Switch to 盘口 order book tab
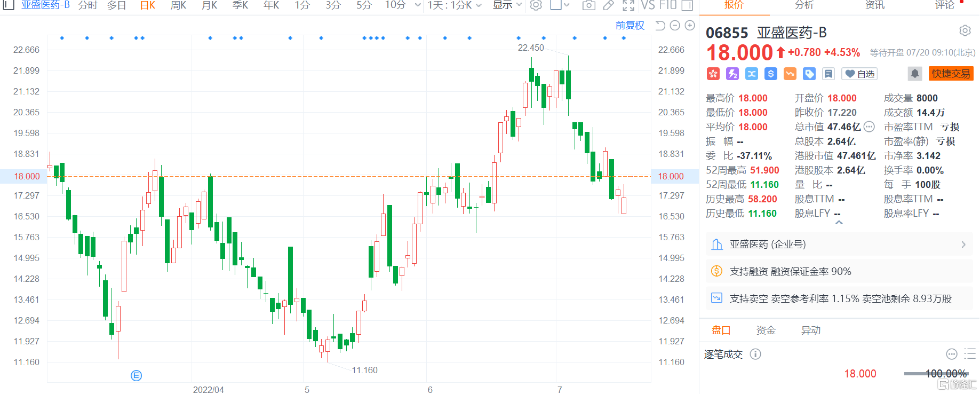Screen dimensions: 980x394 (x=721, y=330)
